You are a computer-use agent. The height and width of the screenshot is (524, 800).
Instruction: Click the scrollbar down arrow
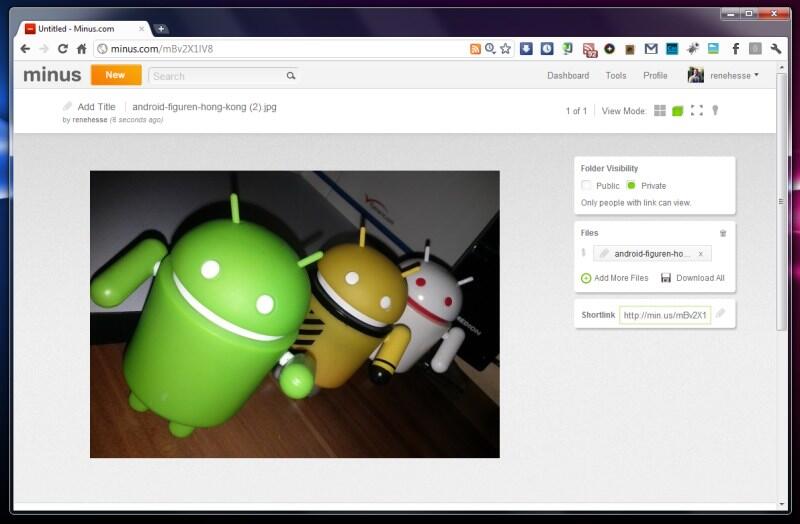(x=781, y=504)
